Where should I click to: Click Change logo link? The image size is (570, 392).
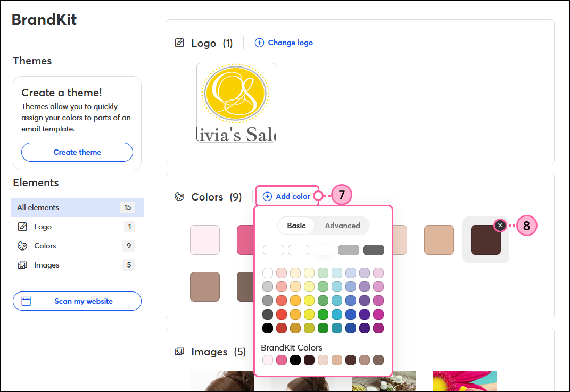284,43
